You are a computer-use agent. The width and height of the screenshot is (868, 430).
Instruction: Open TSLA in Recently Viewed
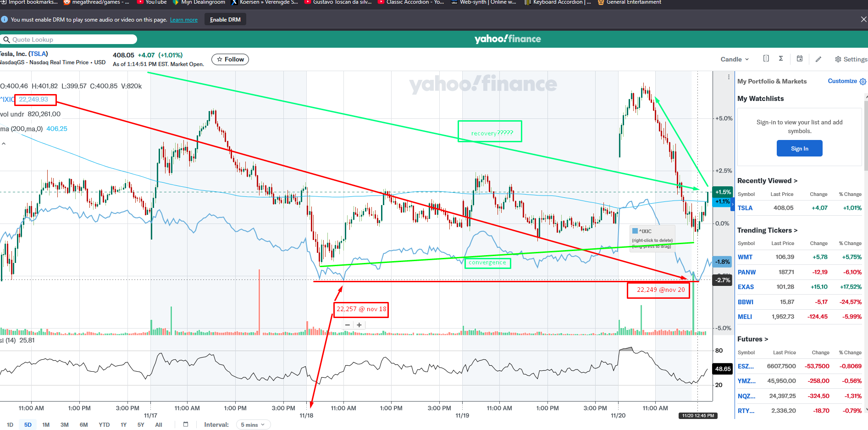pos(745,208)
